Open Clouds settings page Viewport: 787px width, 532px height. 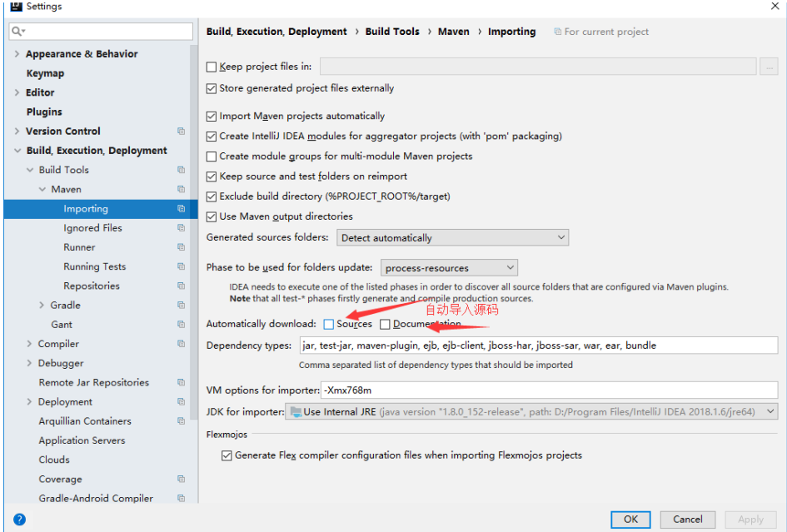click(54, 460)
